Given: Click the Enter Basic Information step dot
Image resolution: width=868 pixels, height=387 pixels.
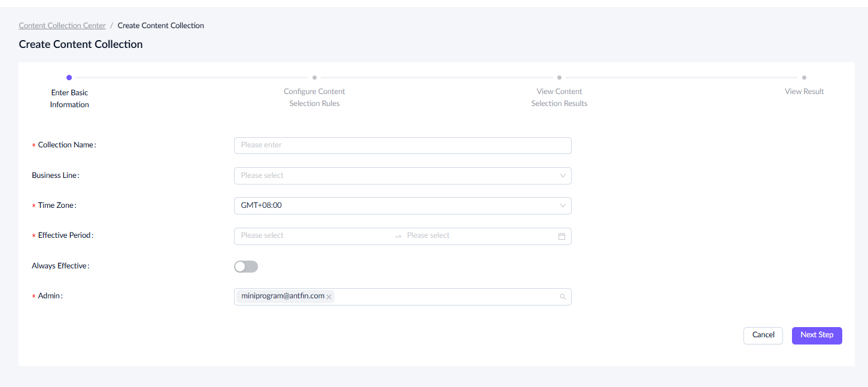Looking at the screenshot, I should tap(69, 77).
